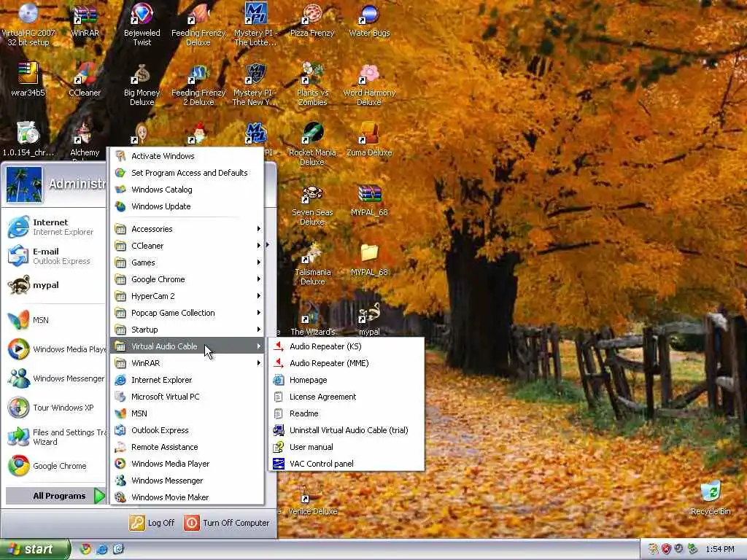Click the Pizza Frenzy desktop icon
This screenshot has width=747, height=560.
[312, 20]
